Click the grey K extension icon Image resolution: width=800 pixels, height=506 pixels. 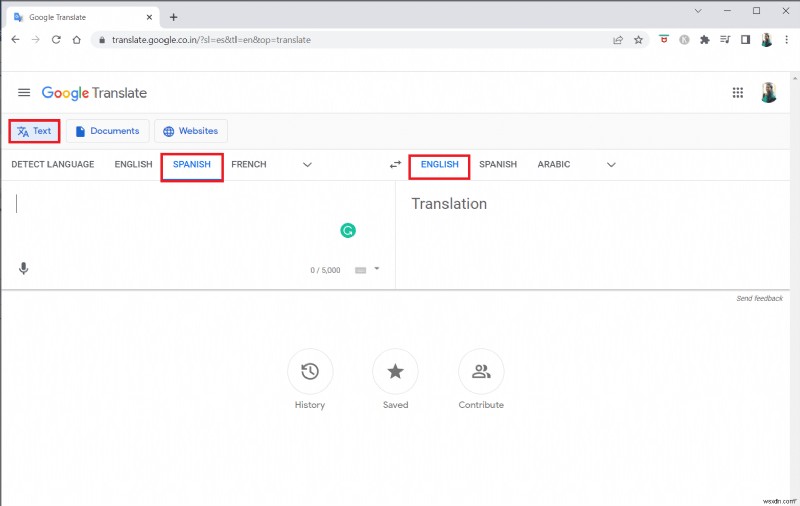click(684, 40)
